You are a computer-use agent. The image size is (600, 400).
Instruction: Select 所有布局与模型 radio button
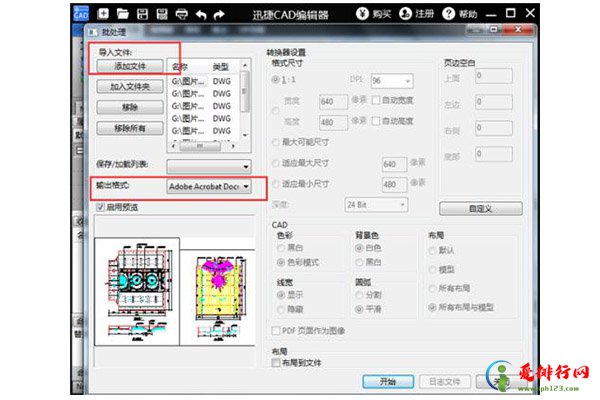click(432, 307)
